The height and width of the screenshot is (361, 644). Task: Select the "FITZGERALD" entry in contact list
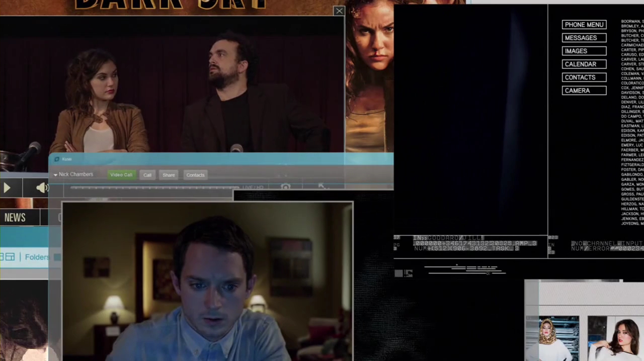click(632, 165)
